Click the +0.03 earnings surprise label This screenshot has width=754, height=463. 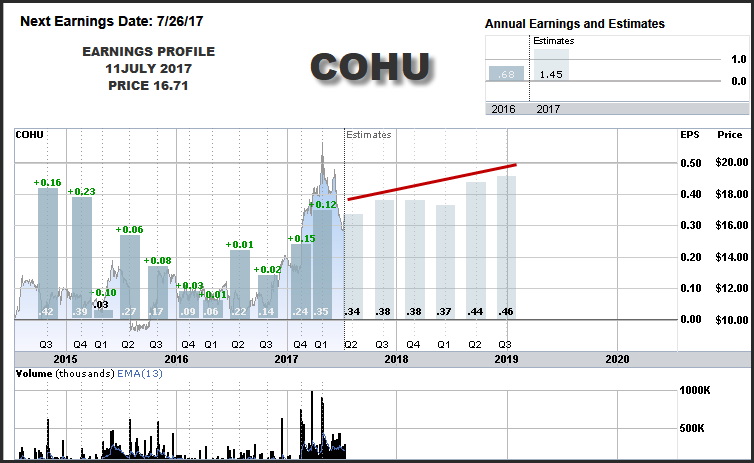click(x=189, y=286)
